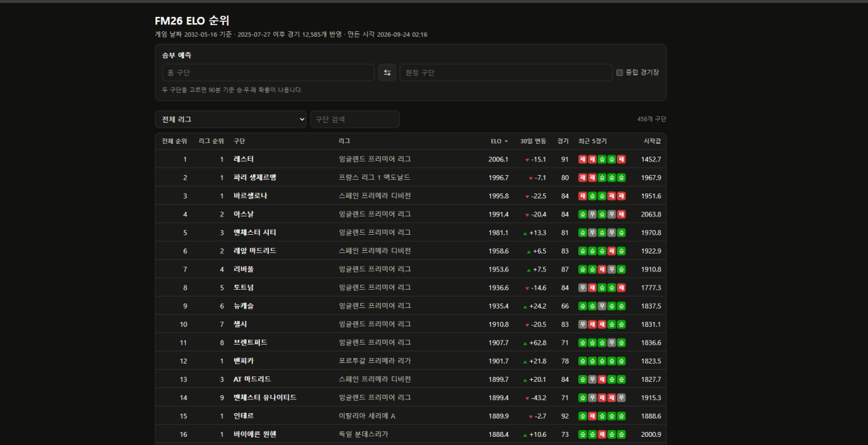868x445 pixels.
Task: Click the starting value 1452.7
Action: [651, 159]
